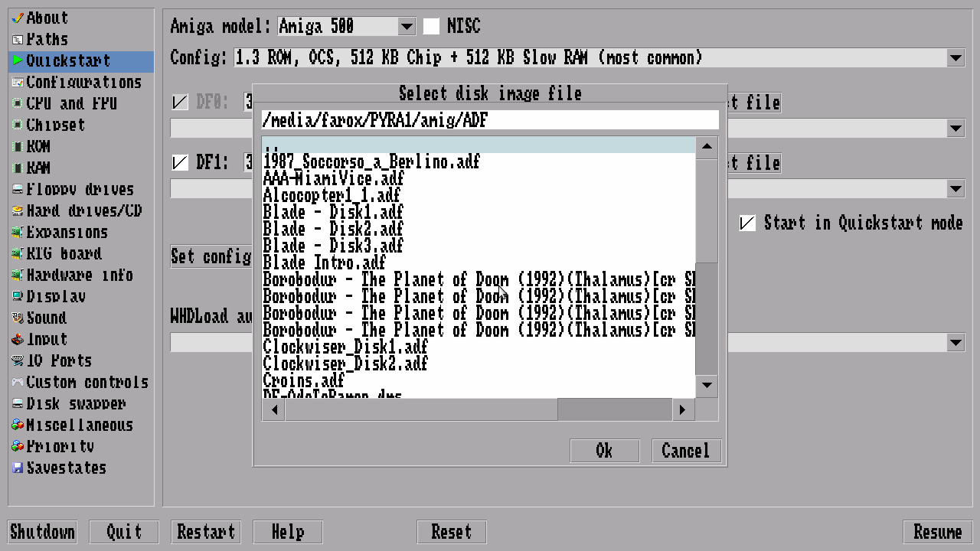Uncheck Start in Quickstart mode
This screenshot has width=980, height=551.
(747, 223)
